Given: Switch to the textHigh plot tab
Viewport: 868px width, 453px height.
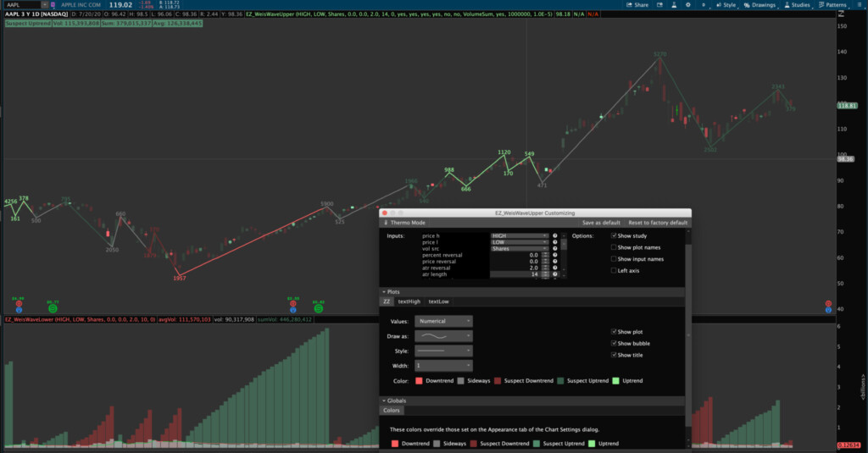Looking at the screenshot, I should click(x=409, y=301).
